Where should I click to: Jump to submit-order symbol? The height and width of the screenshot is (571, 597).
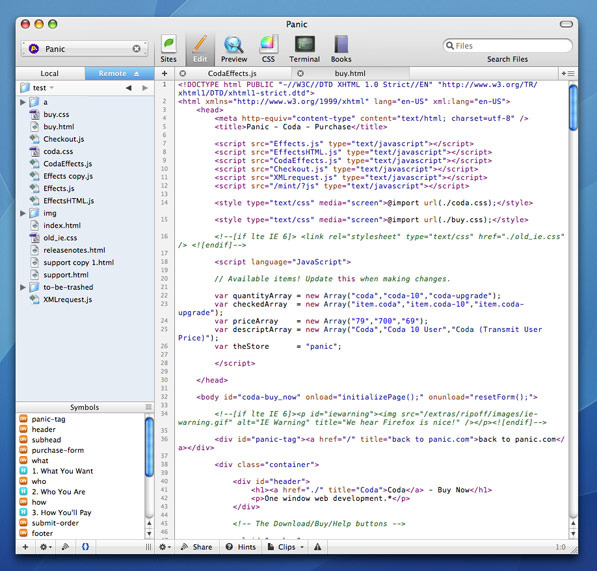(55, 523)
